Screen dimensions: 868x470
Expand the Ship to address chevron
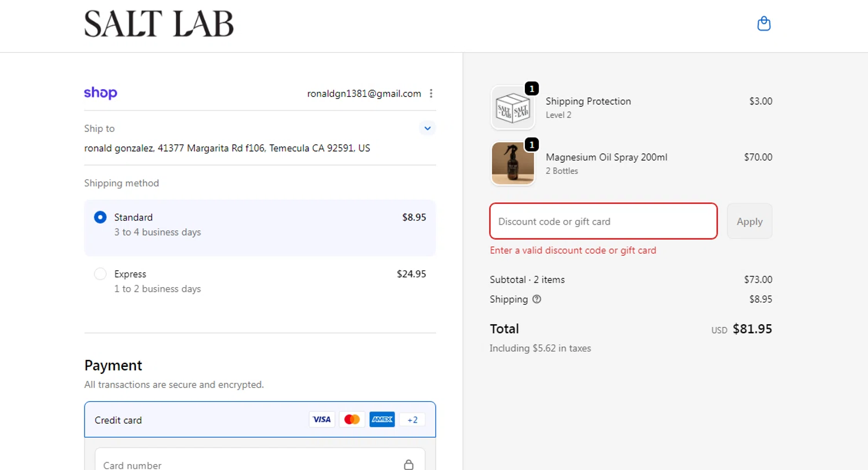click(x=427, y=128)
